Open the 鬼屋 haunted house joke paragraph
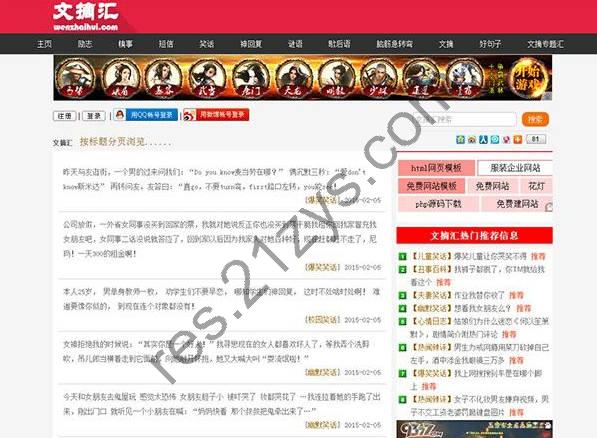Screen dimensions: 597x438 (x=222, y=404)
